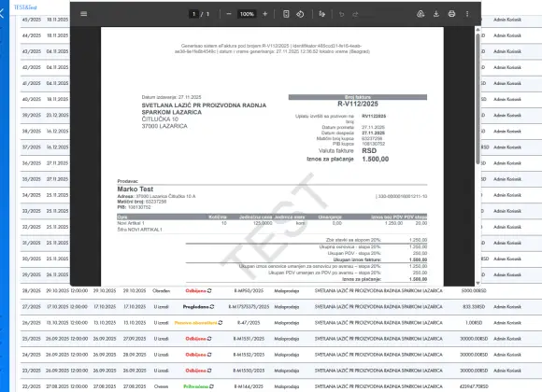
Task: Zoom out the PDF with minus button
Action: pos(229,14)
